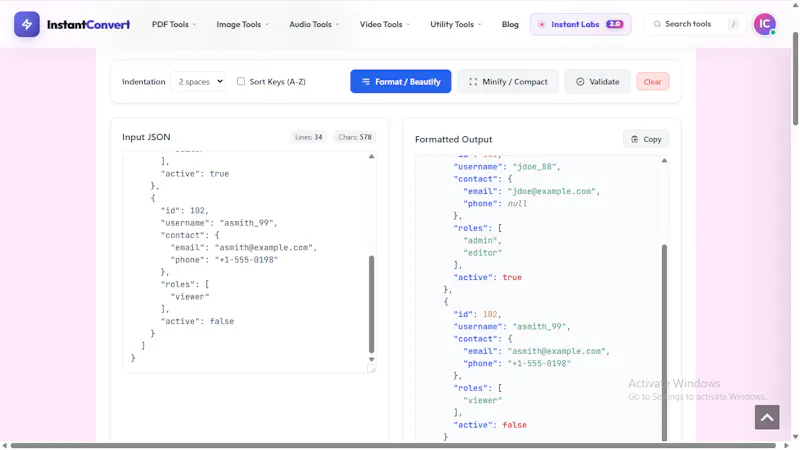
Task: Open the PDF Tools menu
Action: pos(173,24)
